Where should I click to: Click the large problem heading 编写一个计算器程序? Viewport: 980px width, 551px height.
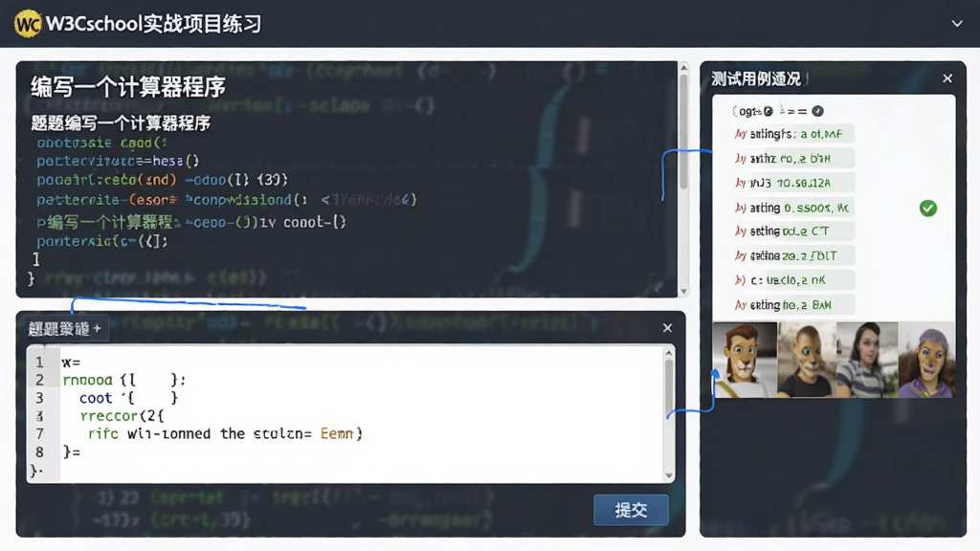[128, 87]
